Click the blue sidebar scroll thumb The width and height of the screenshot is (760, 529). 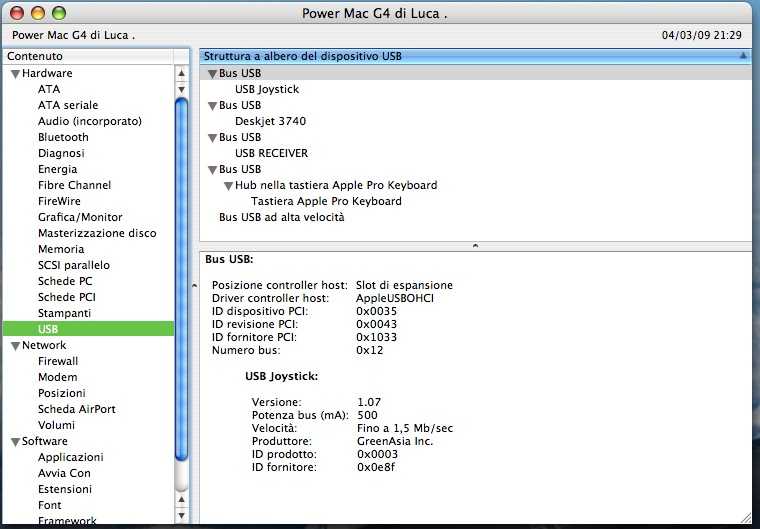click(x=181, y=279)
